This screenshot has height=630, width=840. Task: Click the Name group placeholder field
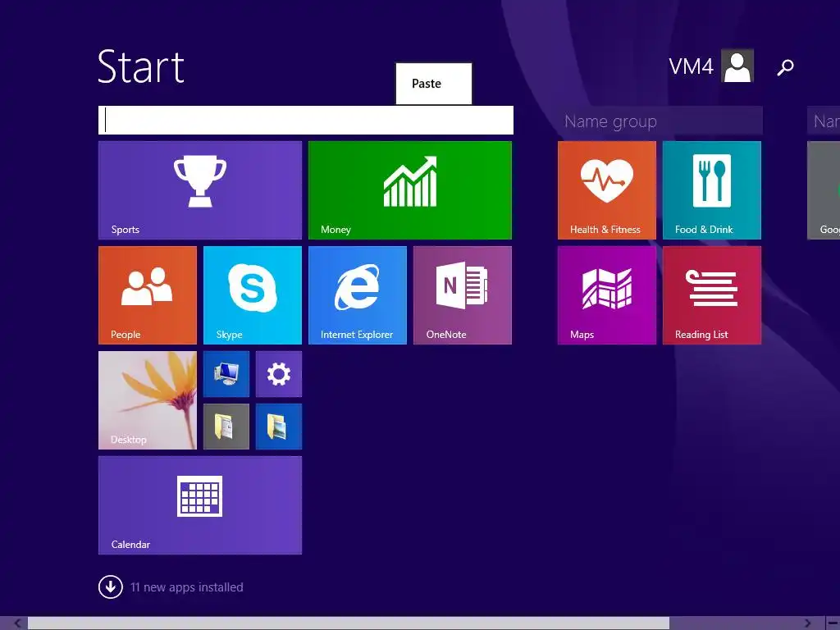coord(660,121)
